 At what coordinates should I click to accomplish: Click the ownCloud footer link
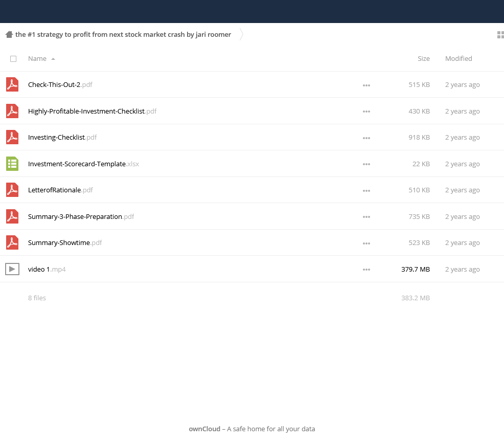coord(204,429)
